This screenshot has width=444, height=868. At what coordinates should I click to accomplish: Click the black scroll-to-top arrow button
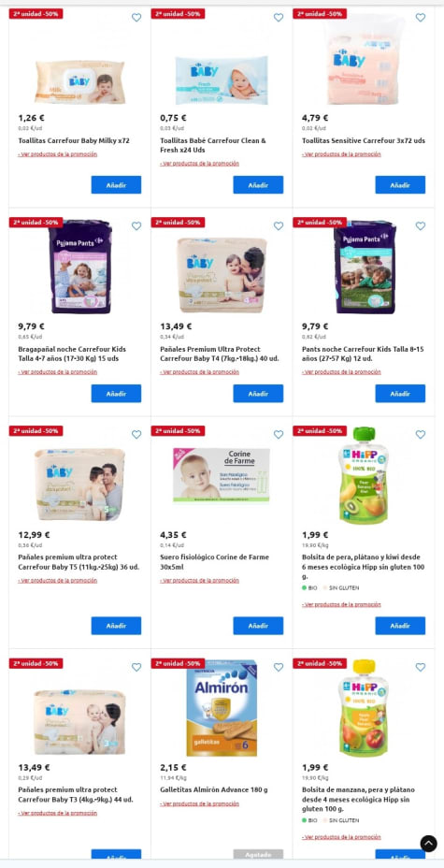[x=428, y=844]
